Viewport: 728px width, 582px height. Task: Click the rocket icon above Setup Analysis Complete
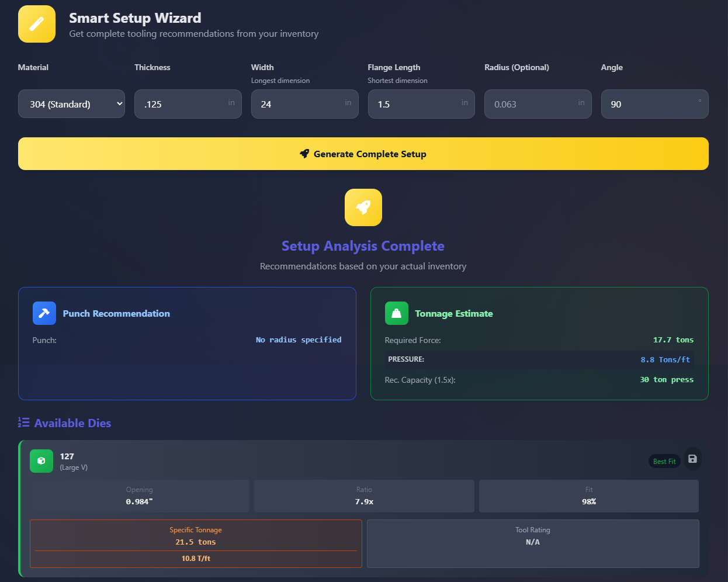[x=363, y=207]
